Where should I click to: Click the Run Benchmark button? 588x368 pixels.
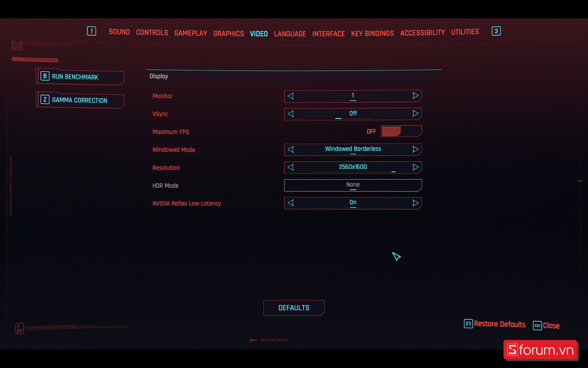pyautogui.click(x=80, y=77)
